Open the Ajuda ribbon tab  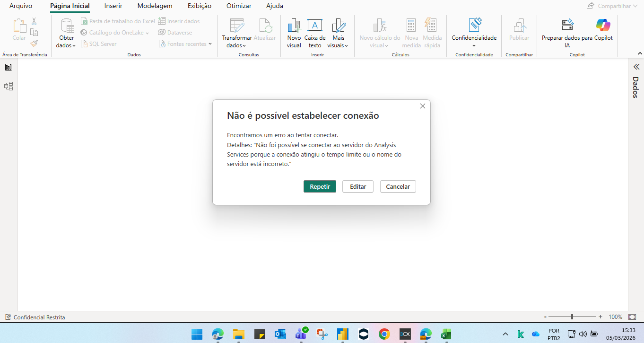[274, 6]
